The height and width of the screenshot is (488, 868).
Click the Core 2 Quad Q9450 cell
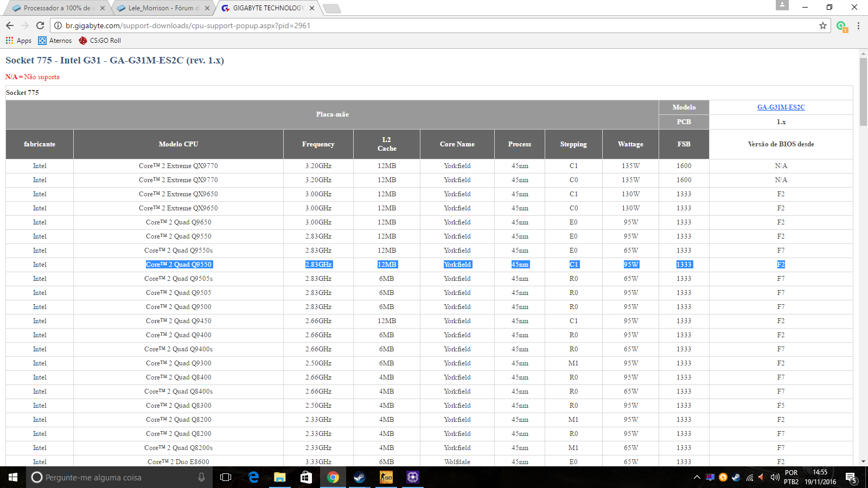(x=178, y=321)
